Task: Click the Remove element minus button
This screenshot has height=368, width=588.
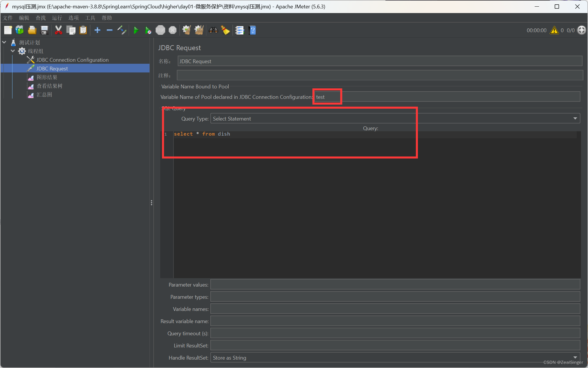Action: 110,30
